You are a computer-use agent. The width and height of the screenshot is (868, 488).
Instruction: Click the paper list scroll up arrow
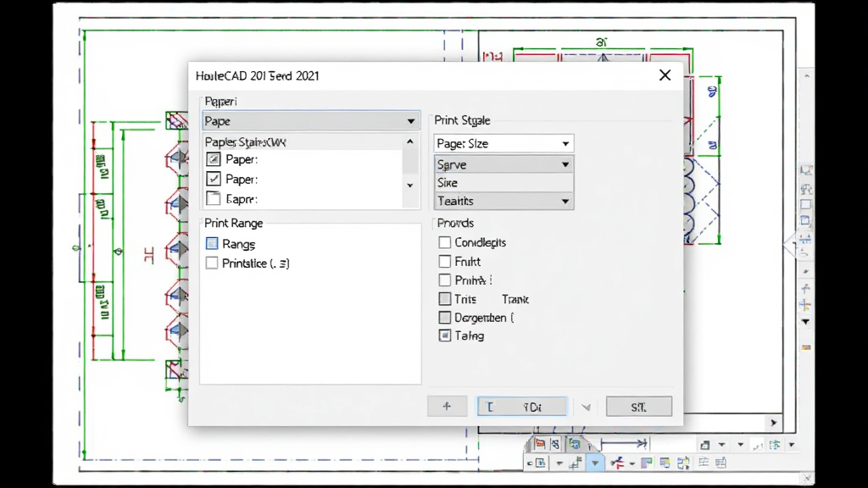[x=410, y=141]
